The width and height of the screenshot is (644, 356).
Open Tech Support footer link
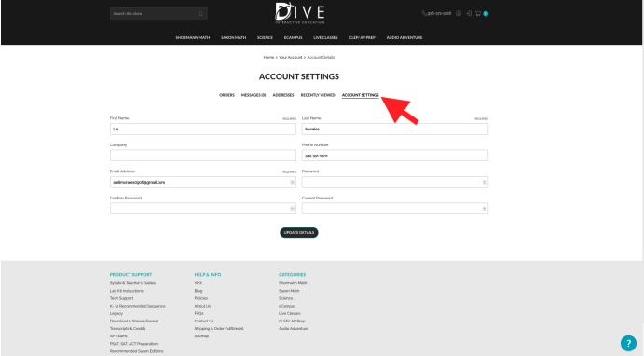coord(121,298)
